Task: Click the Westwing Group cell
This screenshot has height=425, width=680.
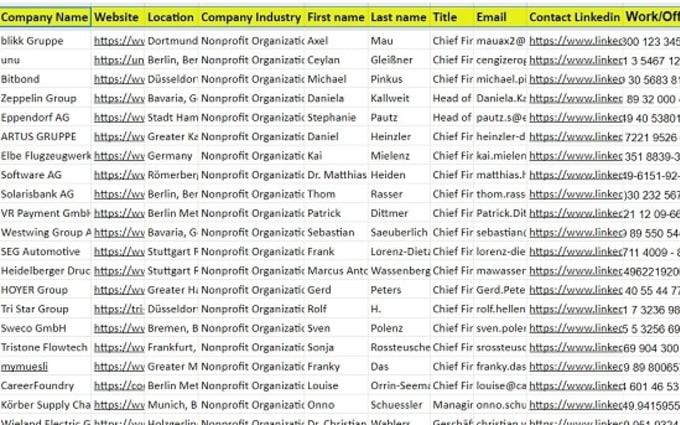Action: (x=46, y=232)
